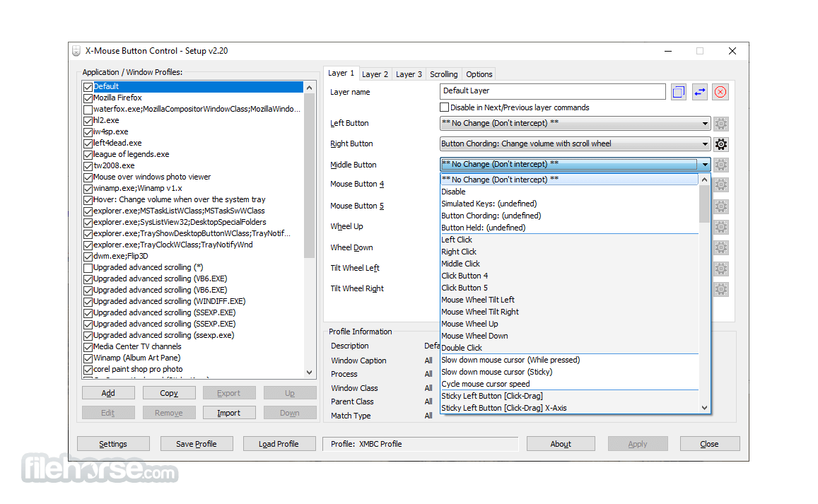Select league of legends.exe profile row
This screenshot has height=504, width=818.
click(192, 154)
